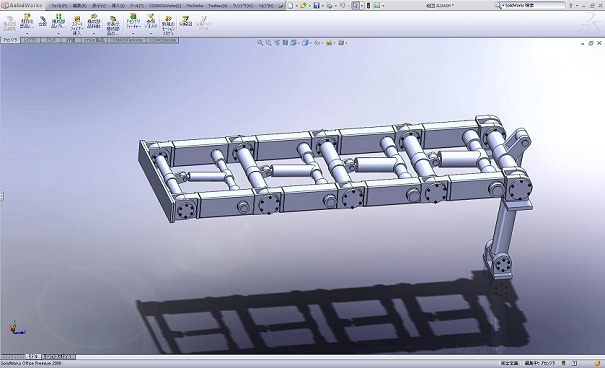Click the Zoom to Area icon
This screenshot has height=368, width=605.
click(268, 43)
